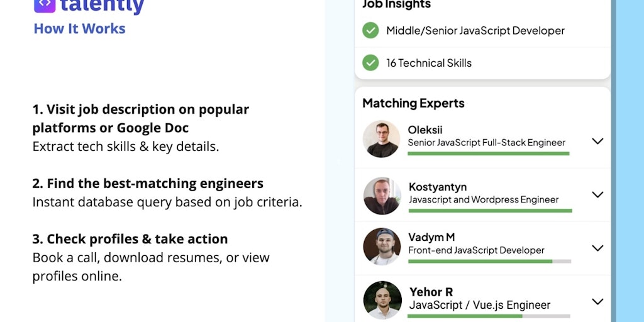The width and height of the screenshot is (644, 322).
Task: Open Yehor R's profile photo
Action: (x=382, y=300)
